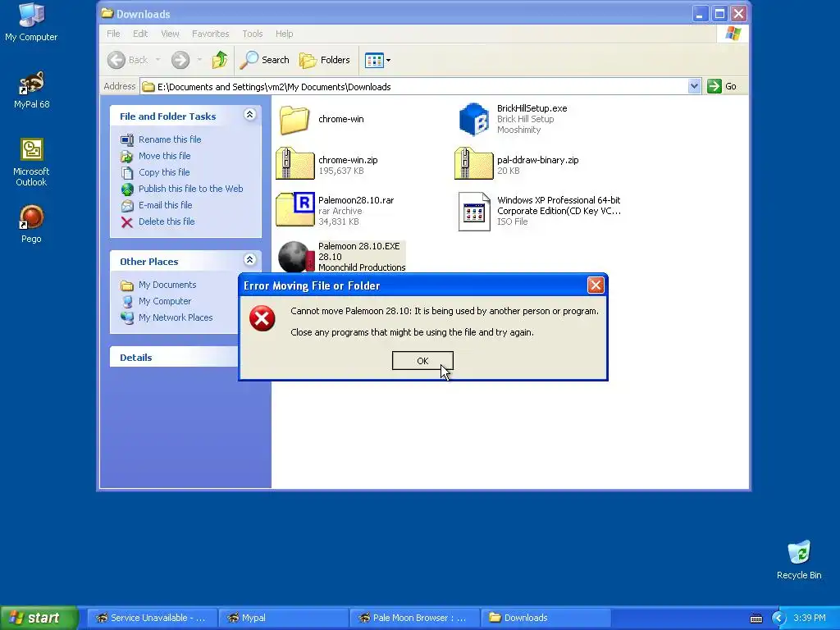Click Delete this file
The width and height of the screenshot is (840, 630).
click(x=167, y=221)
